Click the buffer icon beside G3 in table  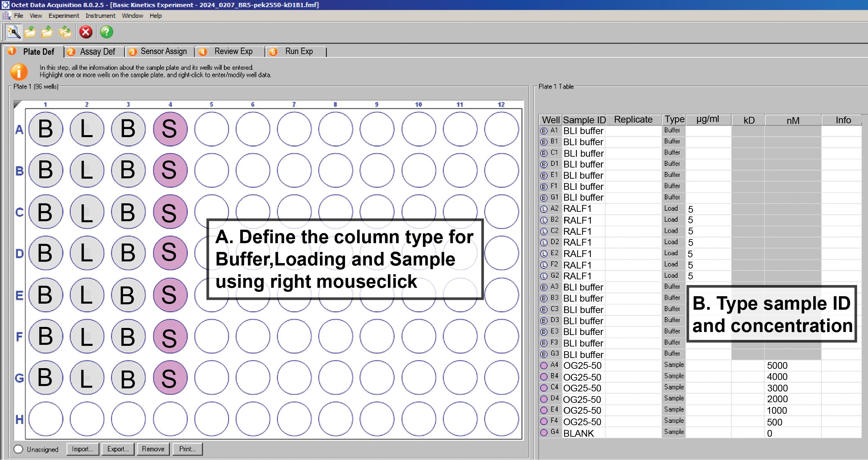pyautogui.click(x=544, y=354)
